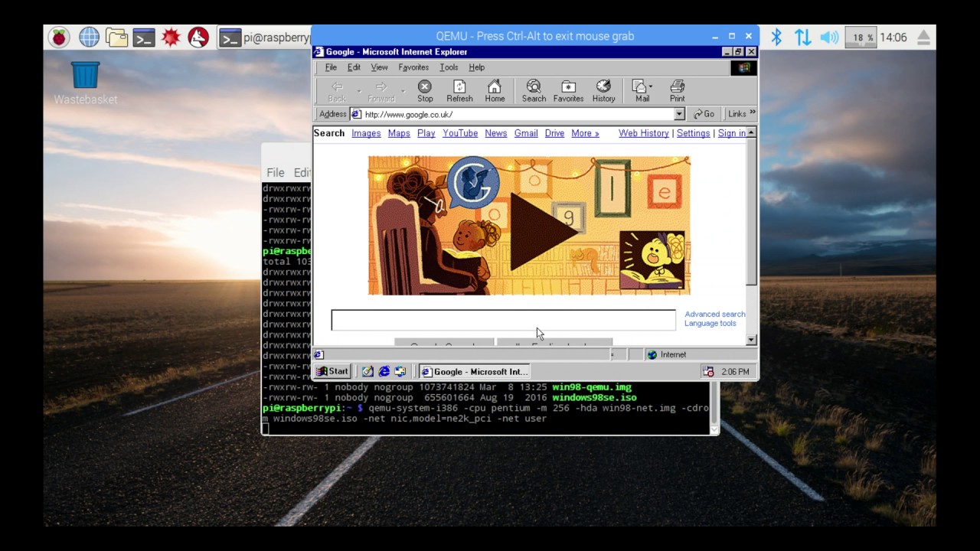Open the File menu in Internet Explorer
The height and width of the screenshot is (551, 980).
point(331,67)
